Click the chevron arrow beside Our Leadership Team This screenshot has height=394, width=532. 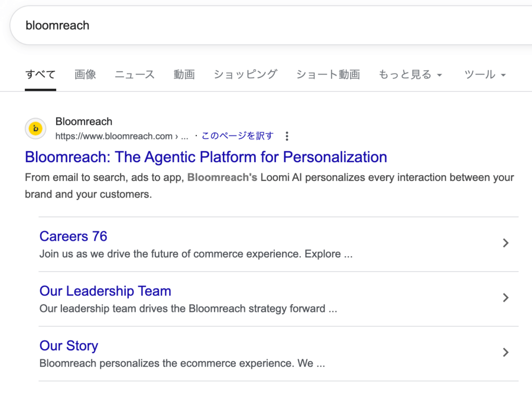[505, 298]
